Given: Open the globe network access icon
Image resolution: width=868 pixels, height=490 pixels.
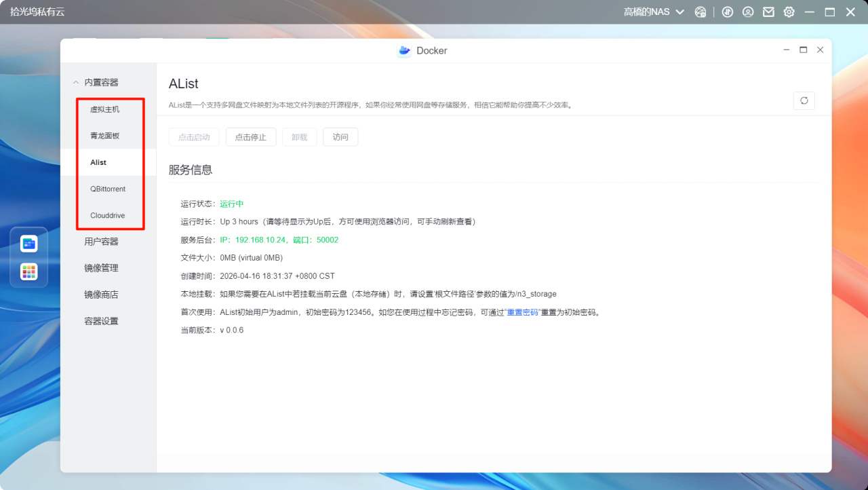Looking at the screenshot, I should [701, 12].
